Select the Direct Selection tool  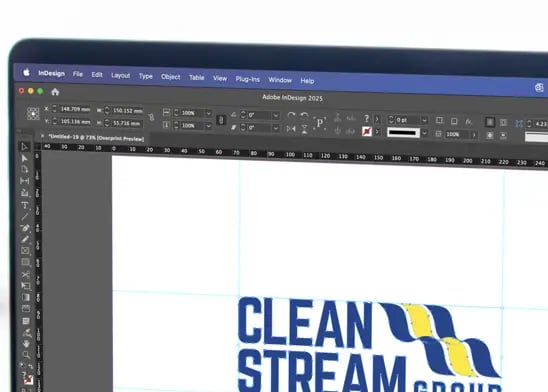point(24,158)
